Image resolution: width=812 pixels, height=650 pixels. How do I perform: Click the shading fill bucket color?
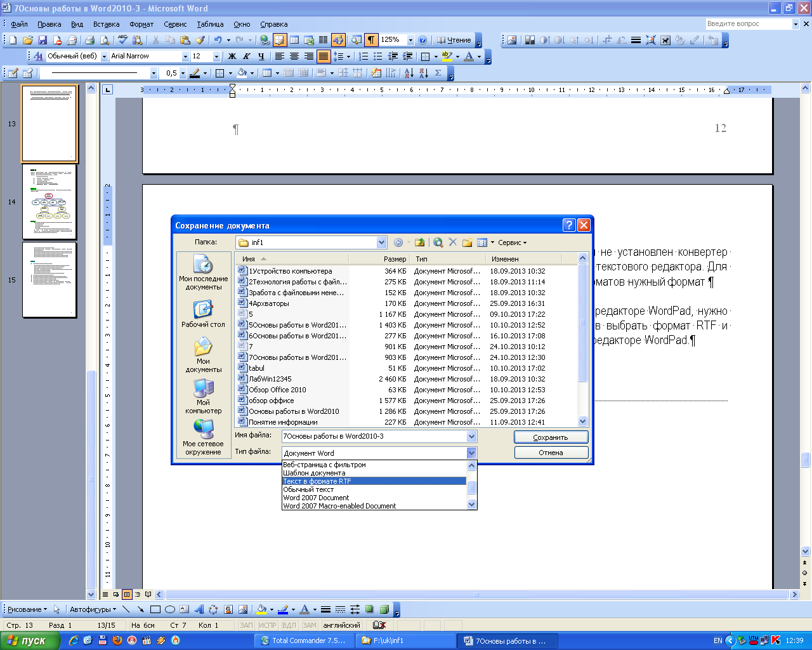pyautogui.click(x=242, y=73)
